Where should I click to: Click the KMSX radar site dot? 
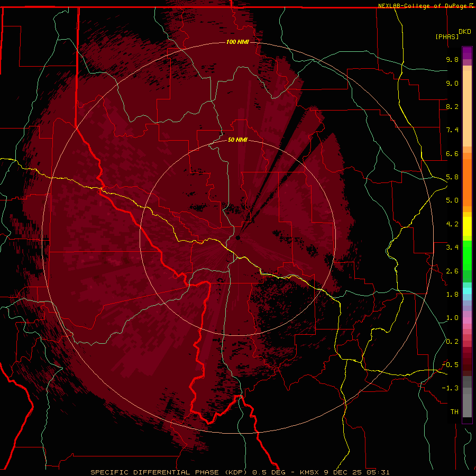click(x=238, y=237)
